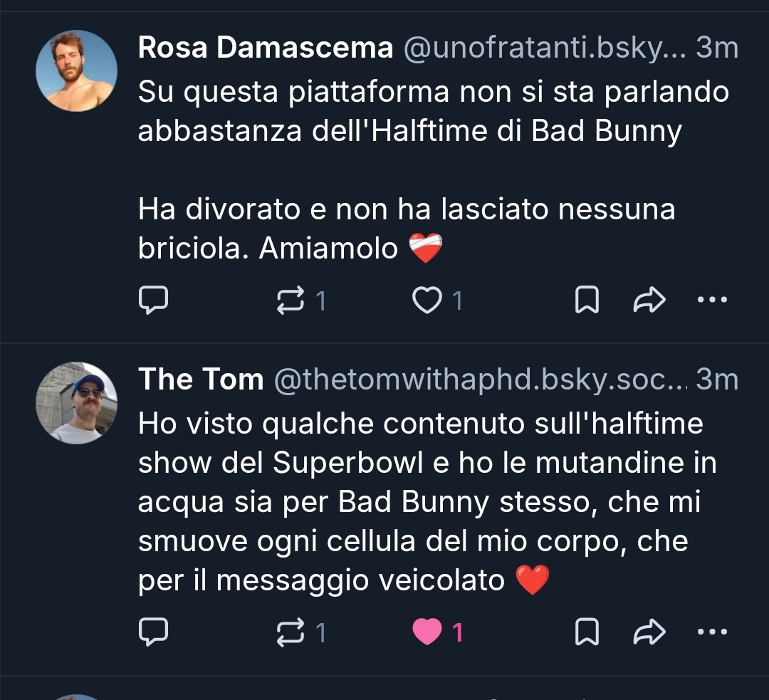Open more options on Rosa Damascema's post
The image size is (769, 700).
[x=711, y=301]
